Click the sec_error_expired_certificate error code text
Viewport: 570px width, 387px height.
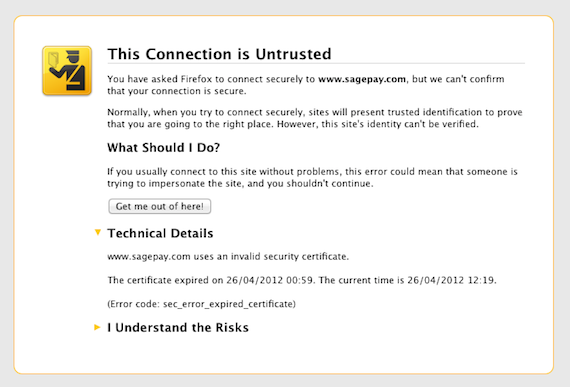tap(229, 304)
